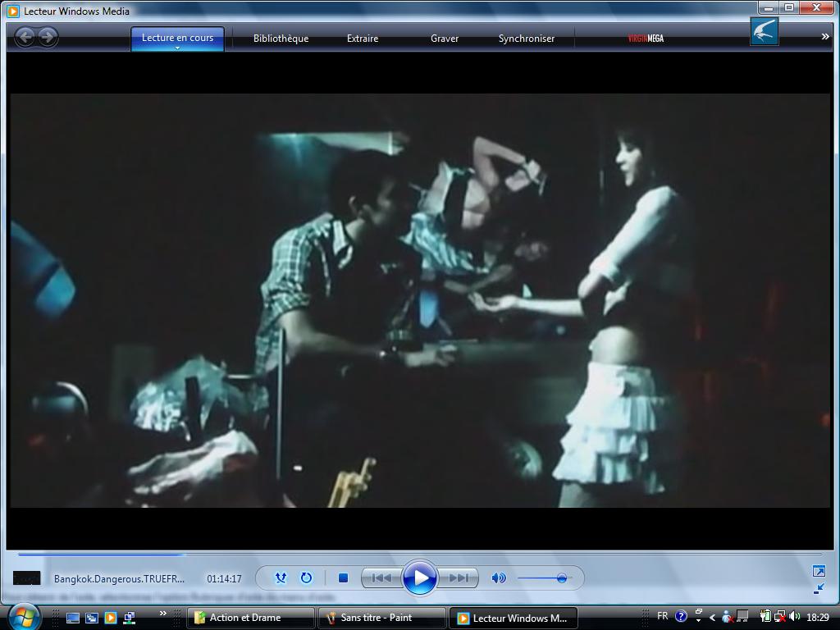Go back with the Back arrow button
The image size is (840, 630).
25,37
